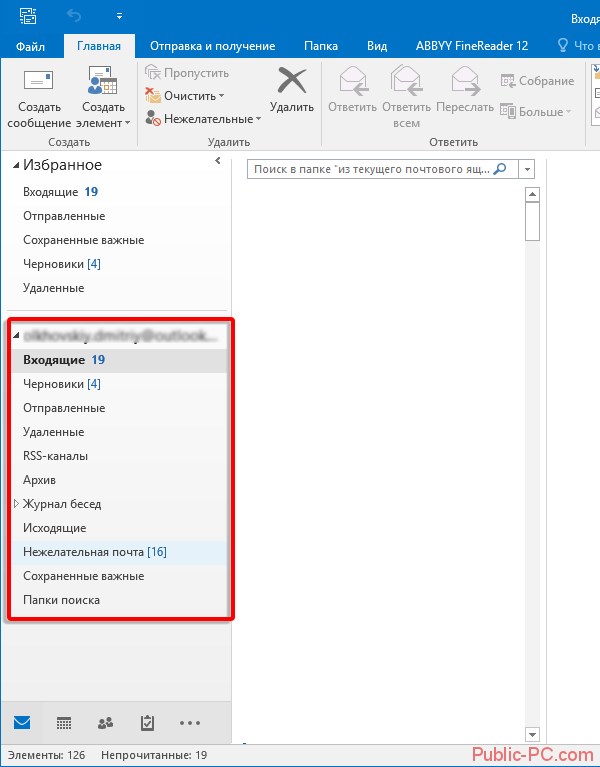The width and height of the screenshot is (600, 767).
Task: Click the Meeting (Собрание) button
Action: (x=537, y=81)
